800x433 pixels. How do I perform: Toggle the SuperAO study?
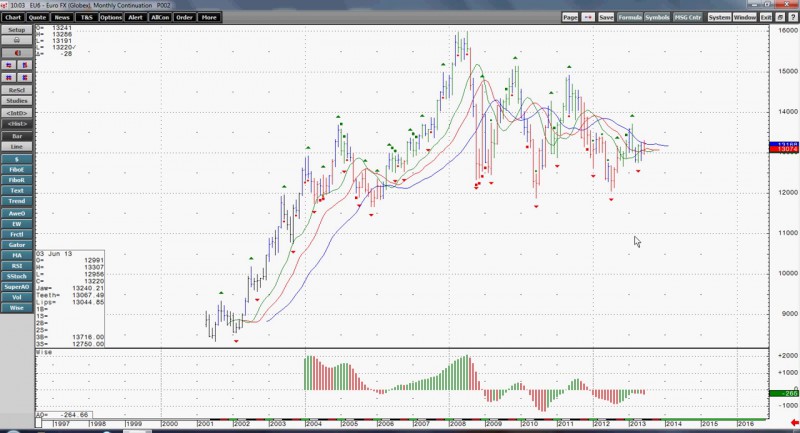17,287
